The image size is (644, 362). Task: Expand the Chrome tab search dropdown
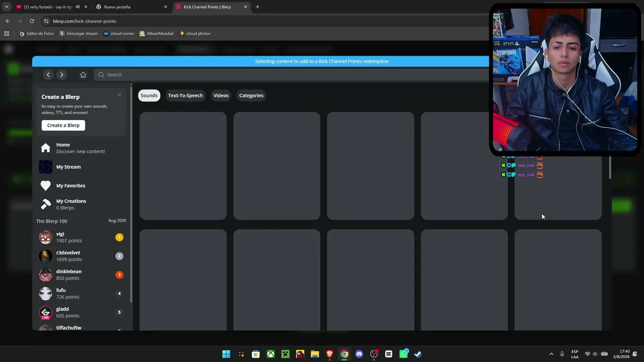click(7, 7)
